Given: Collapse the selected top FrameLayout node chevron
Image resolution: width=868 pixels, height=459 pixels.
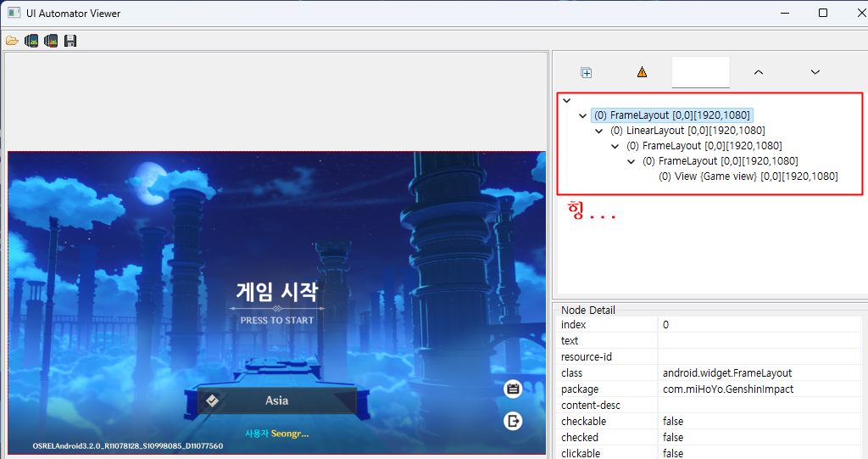Looking at the screenshot, I should coord(582,116).
